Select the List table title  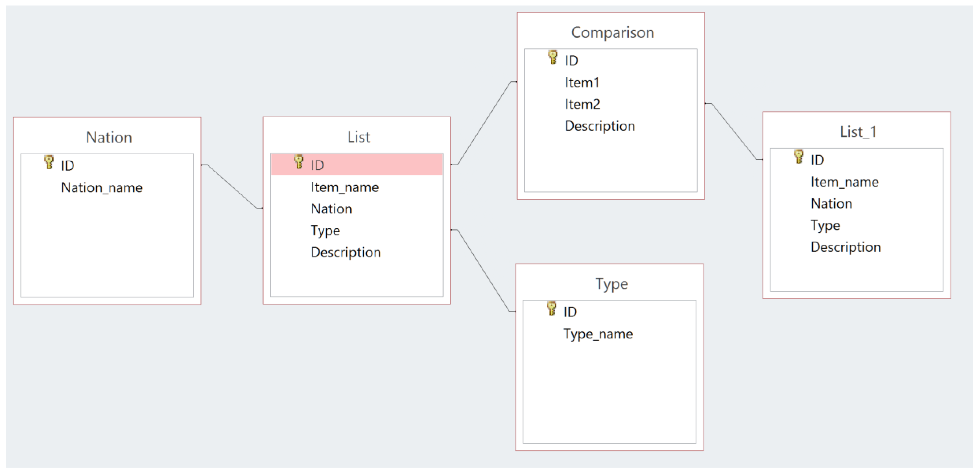[x=358, y=137]
